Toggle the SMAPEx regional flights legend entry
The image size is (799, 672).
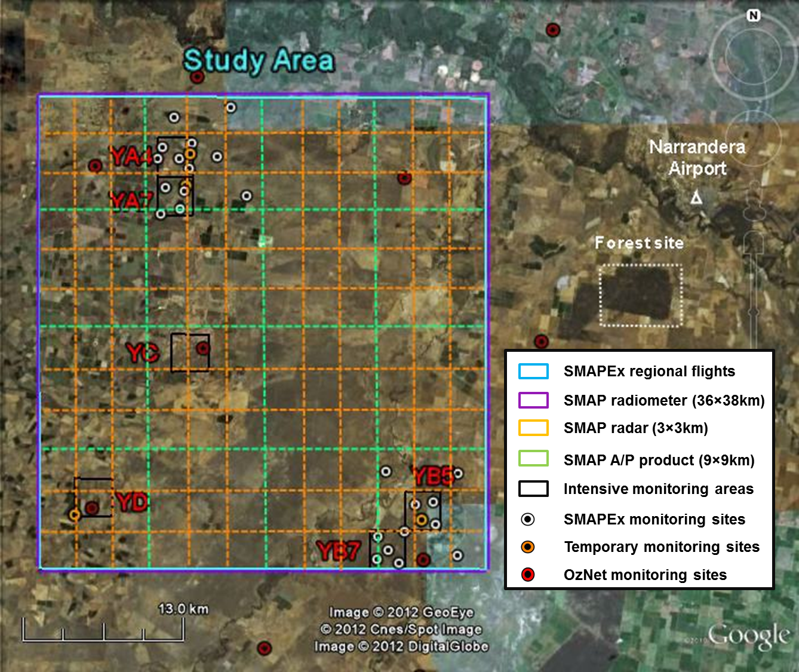[x=649, y=371]
